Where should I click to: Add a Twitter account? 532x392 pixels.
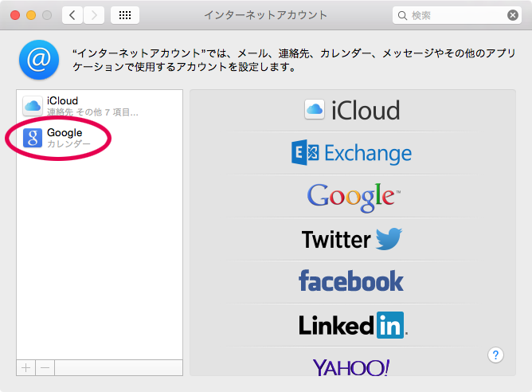pos(352,239)
